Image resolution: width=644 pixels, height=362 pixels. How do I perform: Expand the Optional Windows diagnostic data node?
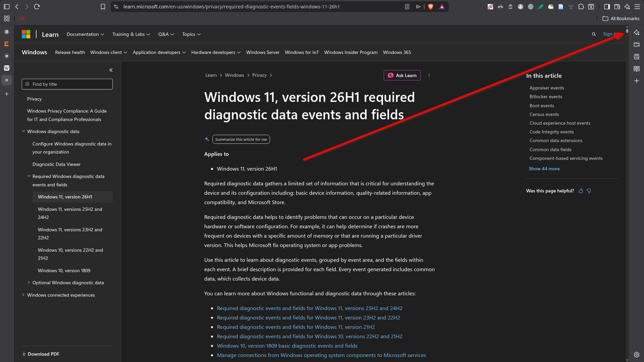coord(29,282)
